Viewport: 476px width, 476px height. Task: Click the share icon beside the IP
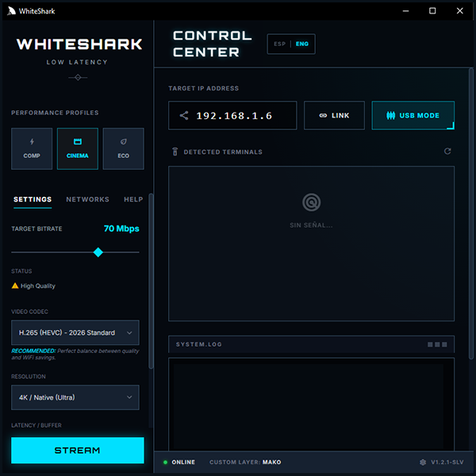[184, 115]
